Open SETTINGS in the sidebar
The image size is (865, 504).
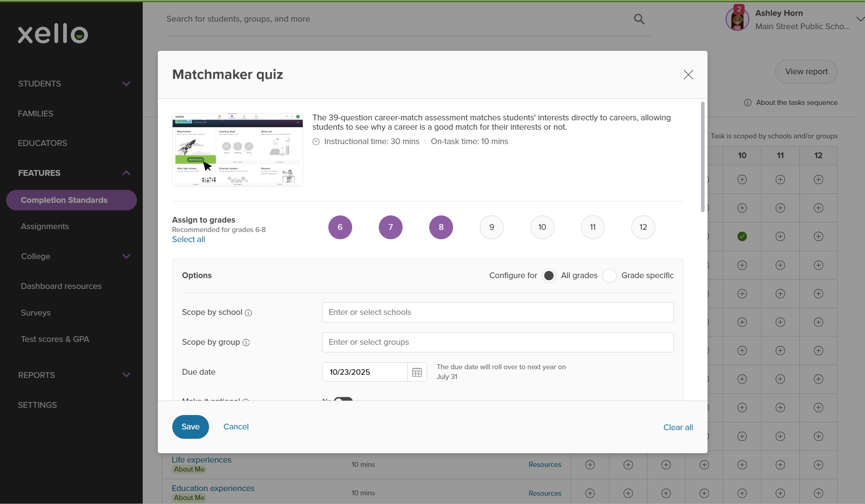tap(37, 405)
